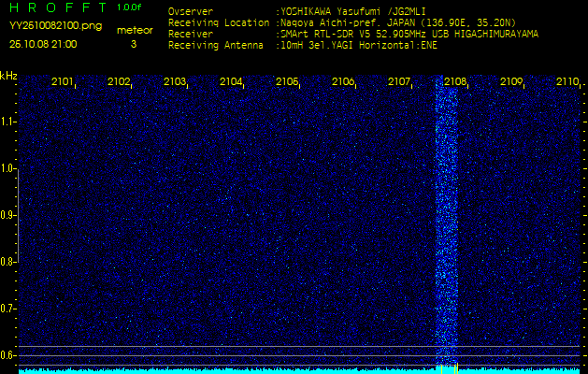This screenshot has height=374, width=588.
Task: Click time marker 2107
Action: (x=398, y=81)
